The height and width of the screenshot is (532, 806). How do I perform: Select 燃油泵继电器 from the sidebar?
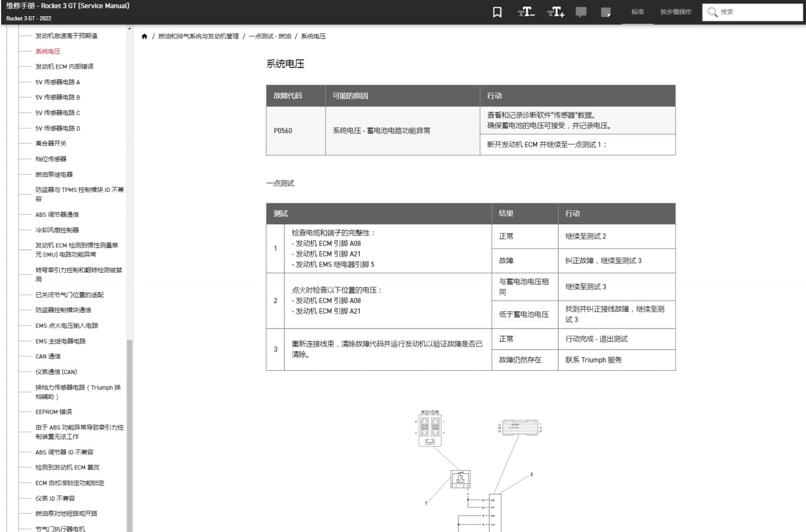(x=55, y=174)
